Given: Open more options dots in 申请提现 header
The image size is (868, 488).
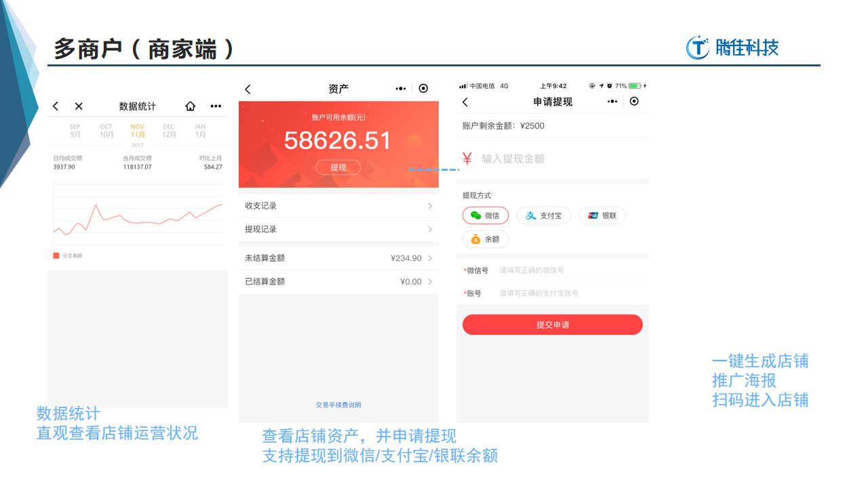Looking at the screenshot, I should pyautogui.click(x=612, y=102).
